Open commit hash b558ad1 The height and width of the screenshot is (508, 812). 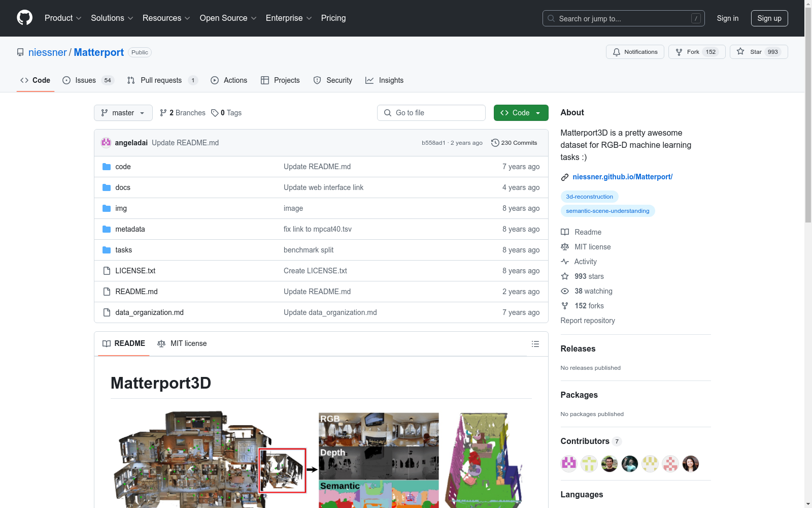[433, 143]
